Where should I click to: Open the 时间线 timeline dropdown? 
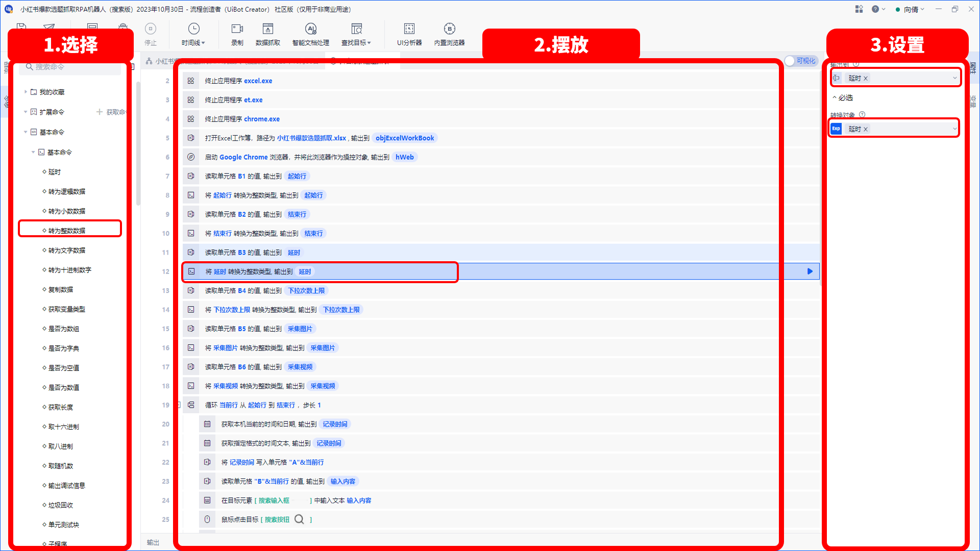click(x=193, y=34)
